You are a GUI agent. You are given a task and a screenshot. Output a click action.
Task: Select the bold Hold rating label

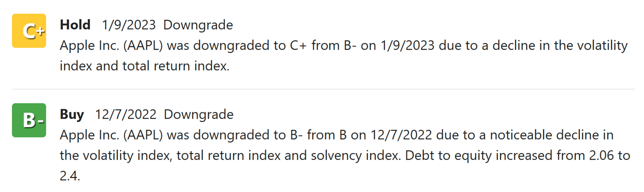coord(75,25)
